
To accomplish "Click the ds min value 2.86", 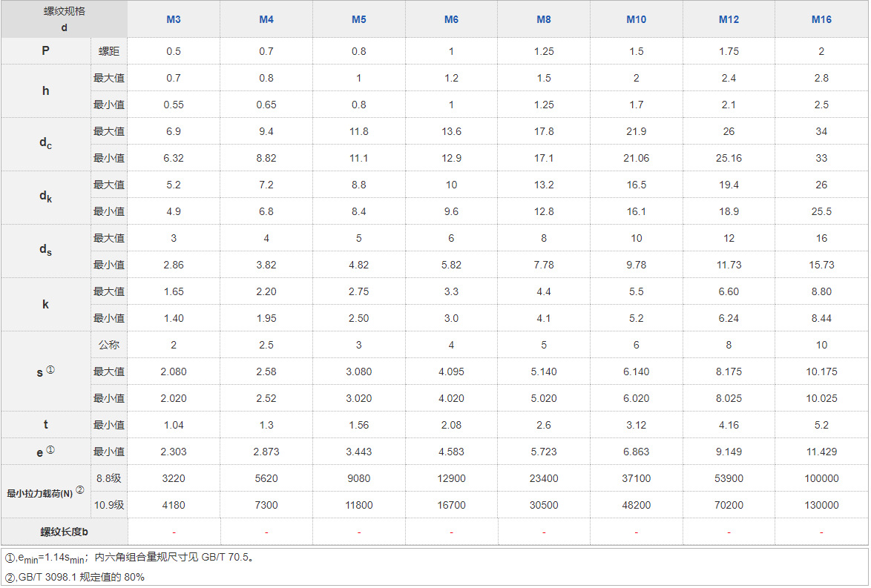I will pos(174,265).
